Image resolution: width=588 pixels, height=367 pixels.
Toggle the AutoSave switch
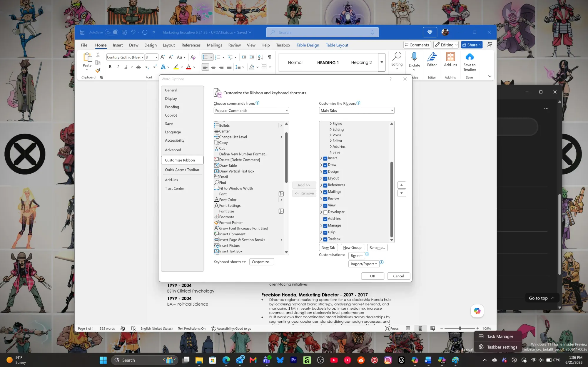[x=112, y=32]
